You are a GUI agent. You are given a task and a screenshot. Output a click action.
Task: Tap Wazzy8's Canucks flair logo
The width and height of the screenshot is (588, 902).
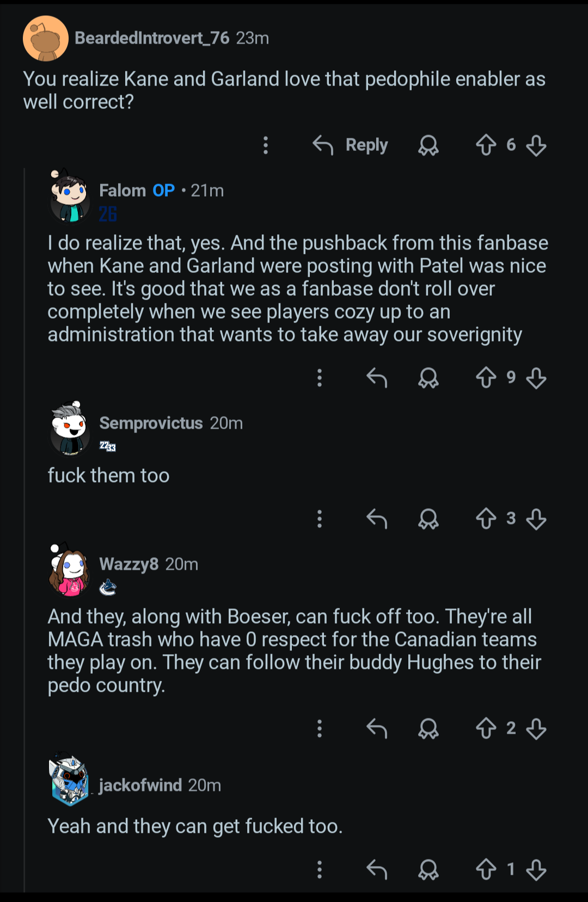coord(108,587)
